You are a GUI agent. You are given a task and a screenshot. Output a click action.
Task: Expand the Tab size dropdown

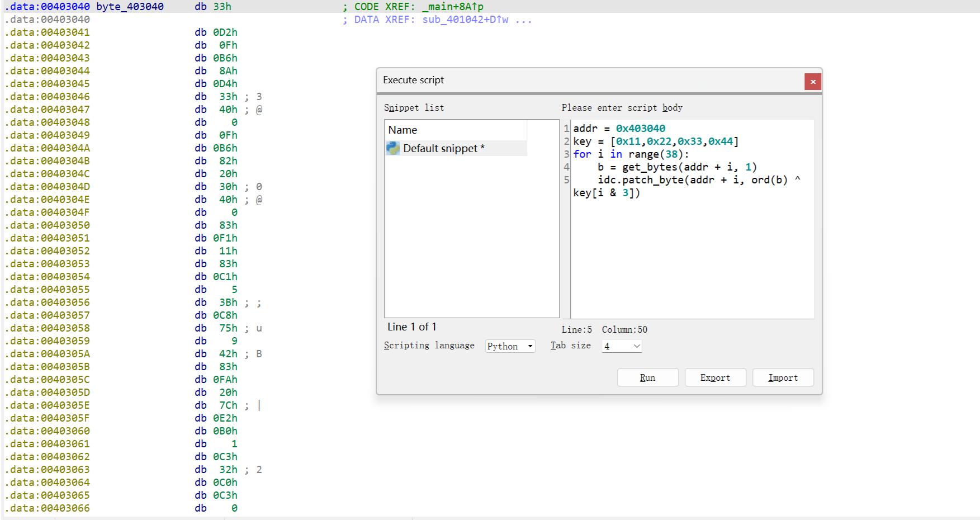pos(622,346)
